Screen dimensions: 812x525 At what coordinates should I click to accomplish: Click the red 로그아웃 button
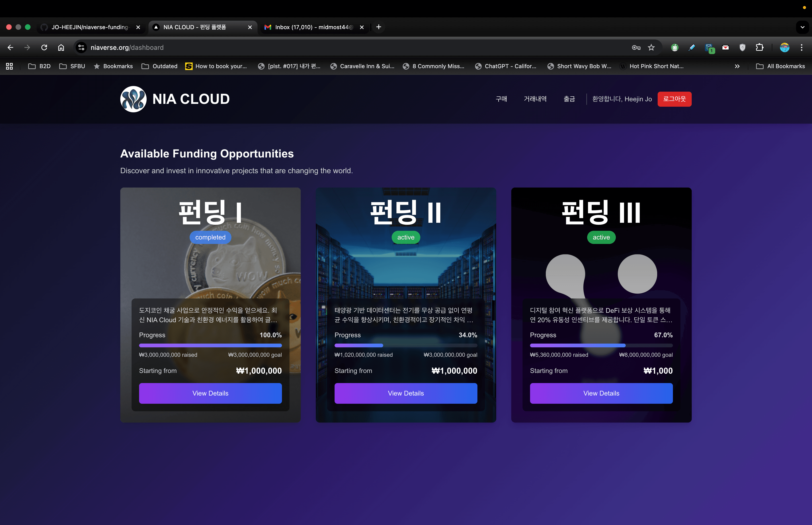click(674, 99)
